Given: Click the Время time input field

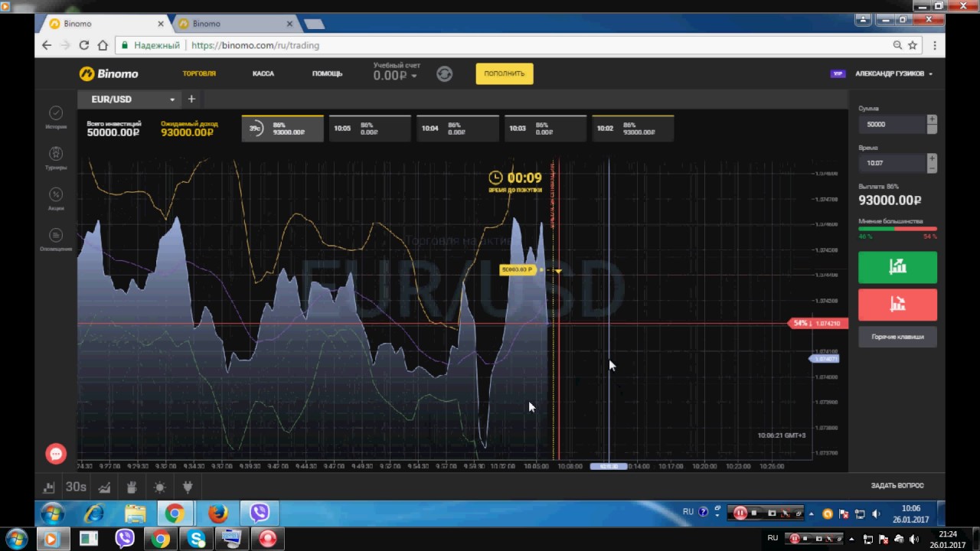Looking at the screenshot, I should [892, 163].
